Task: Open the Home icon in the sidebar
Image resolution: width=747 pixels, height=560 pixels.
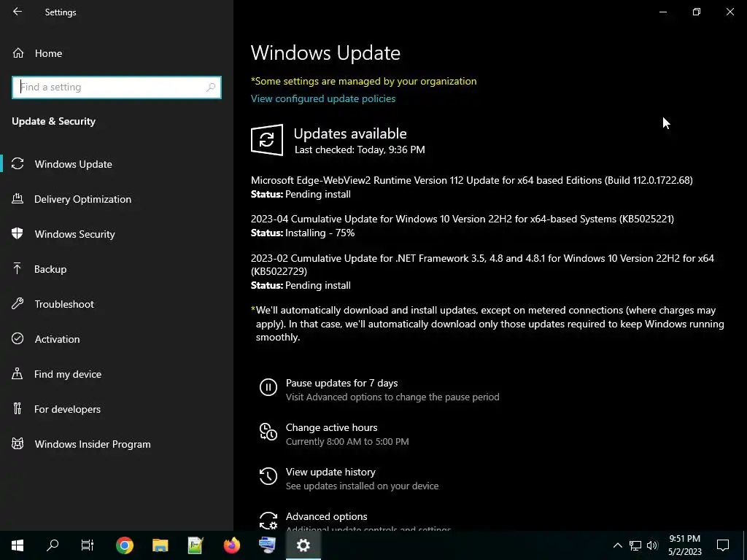Action: pyautogui.click(x=18, y=52)
